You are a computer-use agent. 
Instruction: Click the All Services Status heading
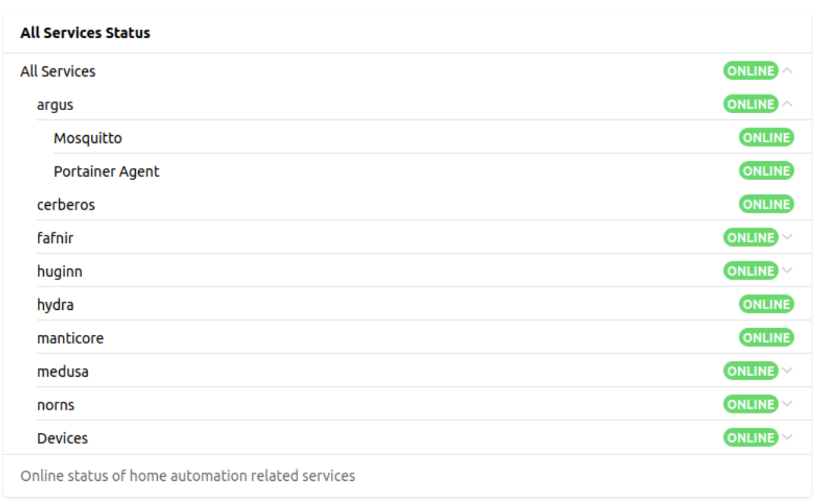85,33
